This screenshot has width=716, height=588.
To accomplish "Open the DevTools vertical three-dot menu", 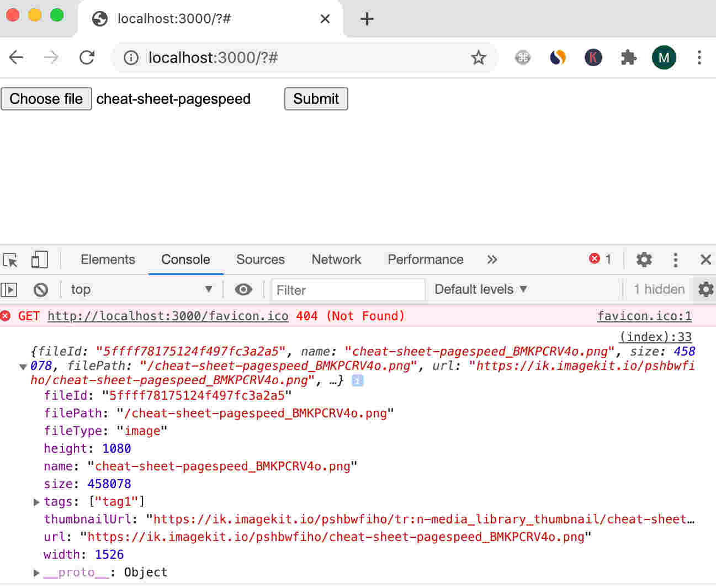I will (x=675, y=259).
